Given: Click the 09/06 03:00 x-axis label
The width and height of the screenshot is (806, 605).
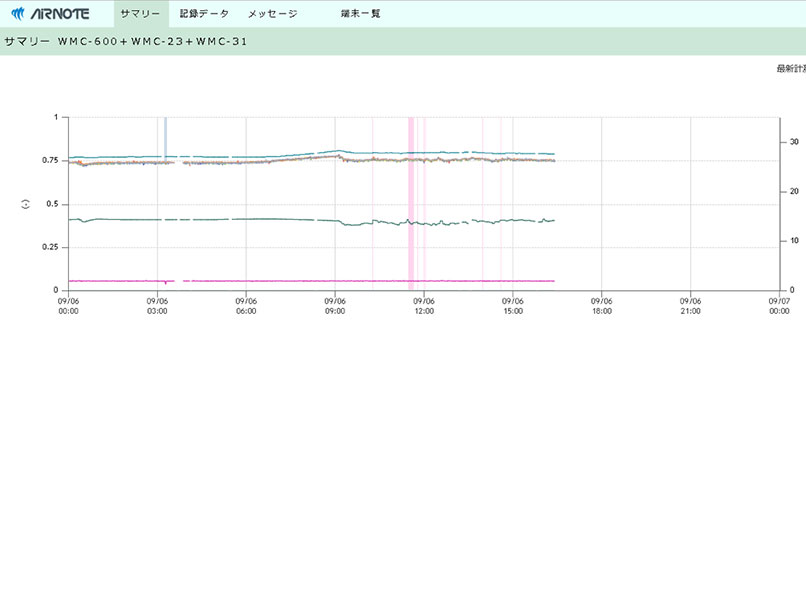Looking at the screenshot, I should click(157, 305).
